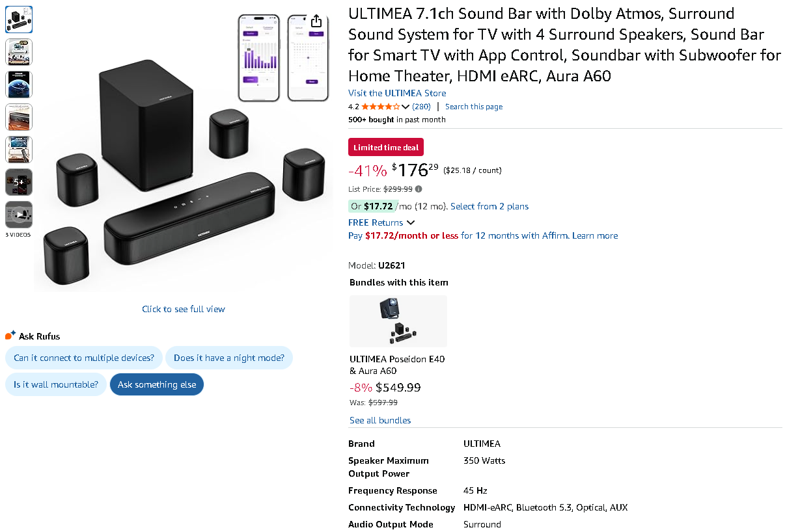The image size is (785, 532).
Task: Click the Ask Rufus sparkle icon
Action: pyautogui.click(x=10, y=336)
